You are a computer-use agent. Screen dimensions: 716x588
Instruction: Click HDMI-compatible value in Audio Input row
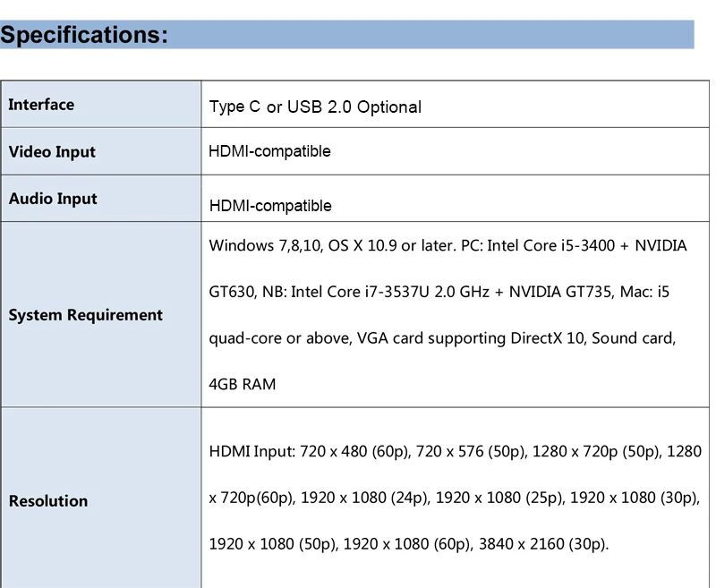tap(269, 206)
